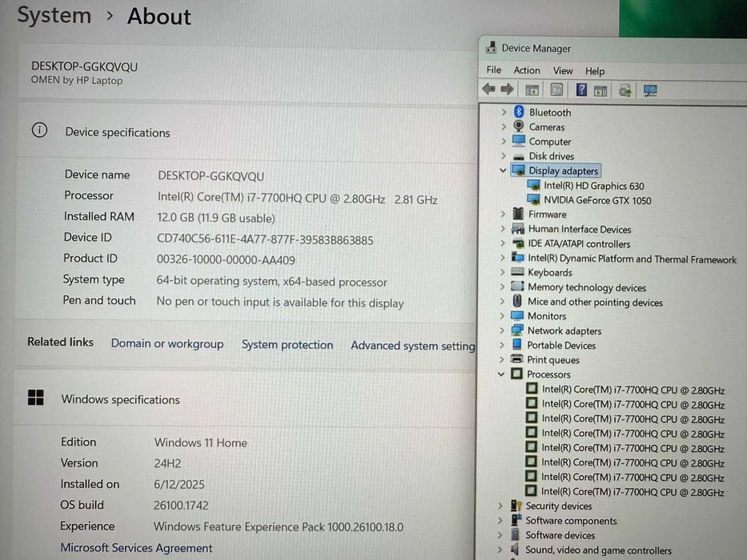The image size is (747, 560).
Task: Click the Device specifications header row
Action: [247, 131]
